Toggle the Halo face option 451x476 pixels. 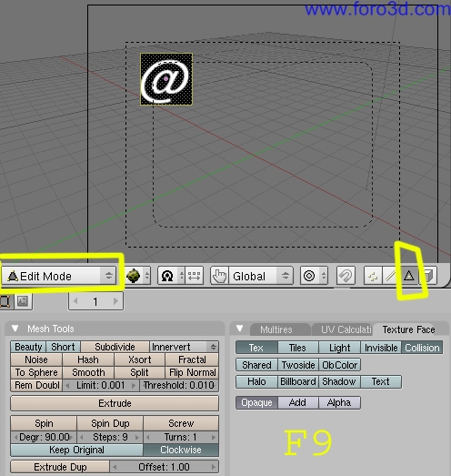256,381
